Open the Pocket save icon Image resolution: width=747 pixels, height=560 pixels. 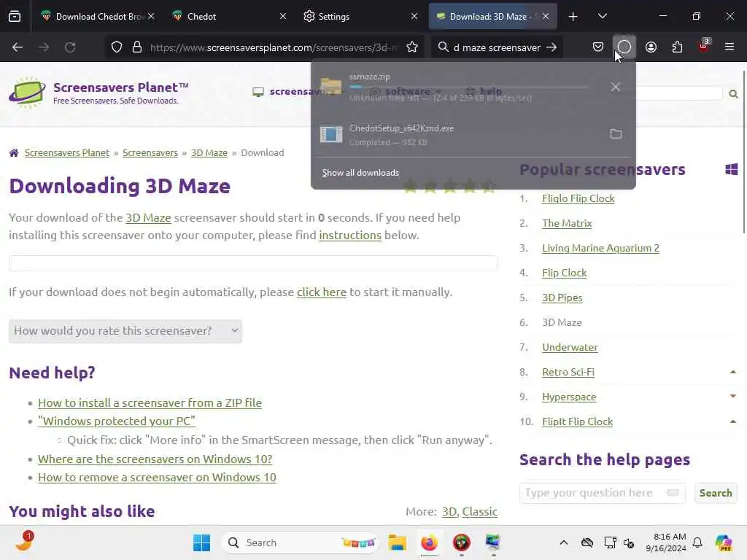(598, 47)
